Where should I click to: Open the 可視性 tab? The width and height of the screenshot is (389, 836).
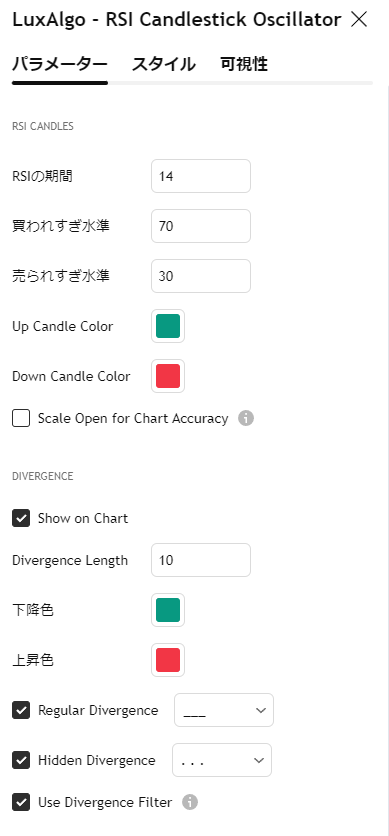click(x=244, y=65)
